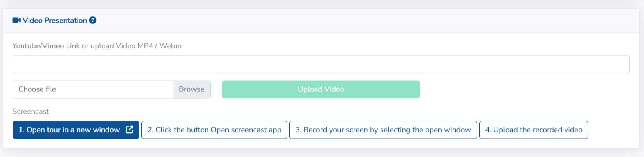Image resolution: width=644 pixels, height=157 pixels.
Task: Click the "MP4 / Webm" text in label
Action: (x=159, y=46)
